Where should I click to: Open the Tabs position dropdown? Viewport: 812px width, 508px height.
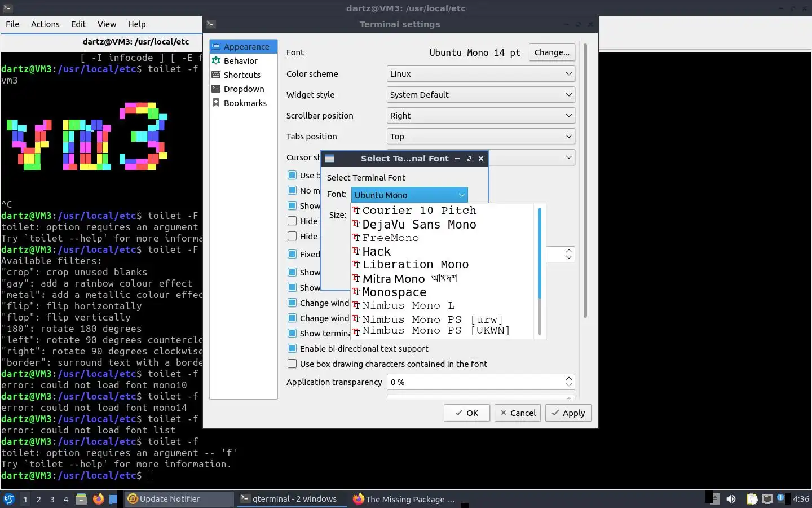coord(481,137)
